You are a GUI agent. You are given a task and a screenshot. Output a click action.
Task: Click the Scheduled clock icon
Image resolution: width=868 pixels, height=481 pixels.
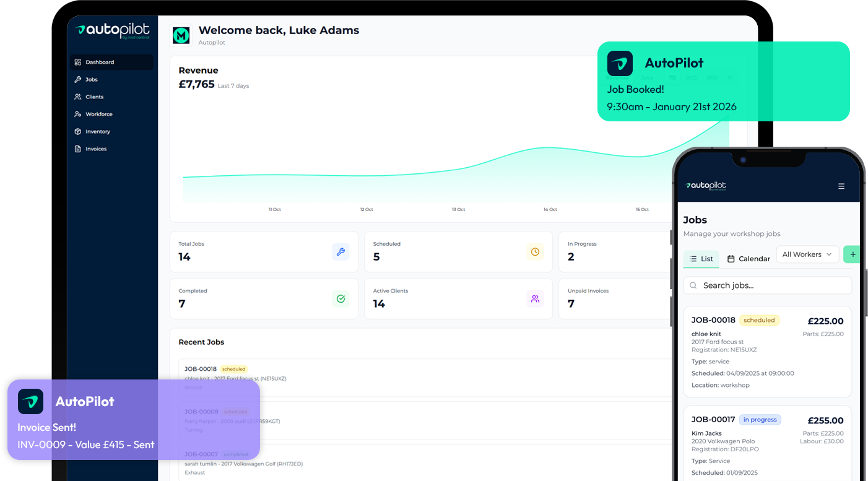535,252
